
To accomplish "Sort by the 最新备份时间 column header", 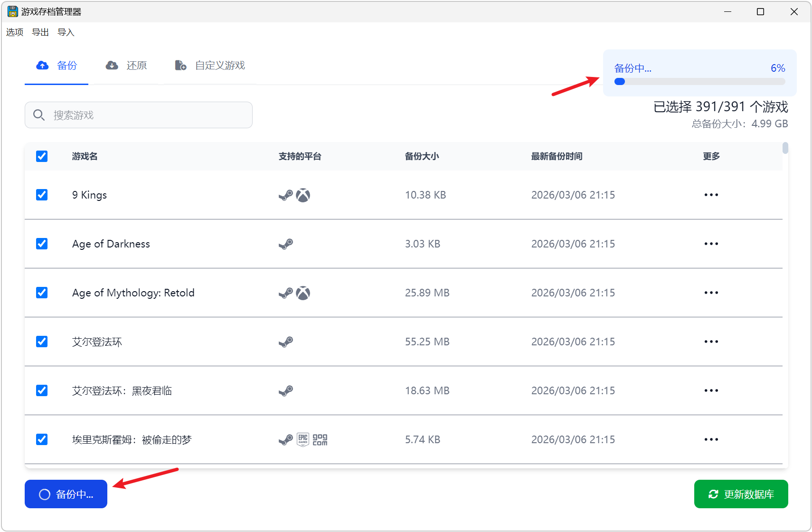I will [x=557, y=156].
